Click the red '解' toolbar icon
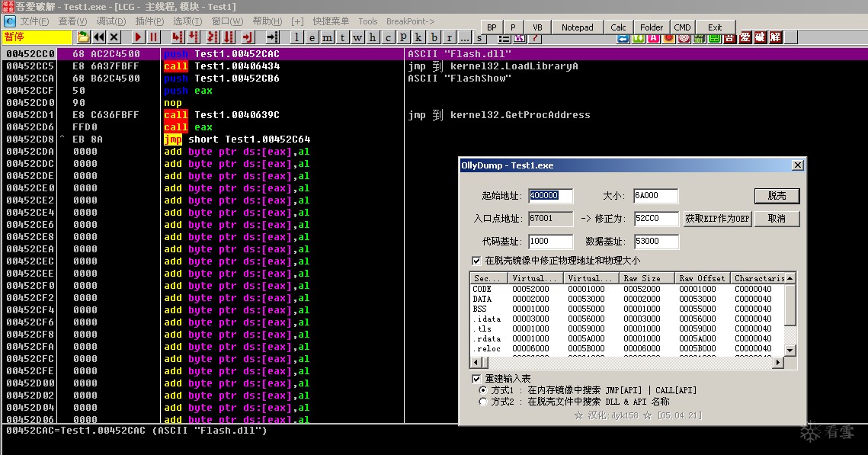The height and width of the screenshot is (455, 868). (775, 37)
